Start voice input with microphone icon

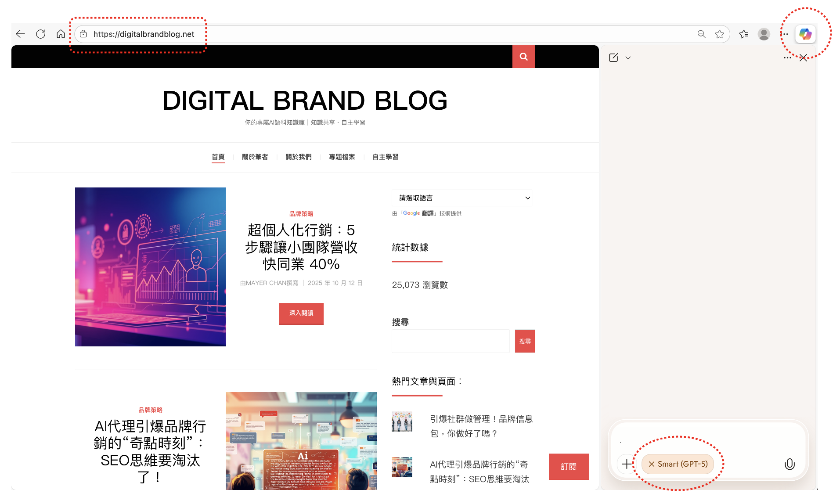pos(789,464)
